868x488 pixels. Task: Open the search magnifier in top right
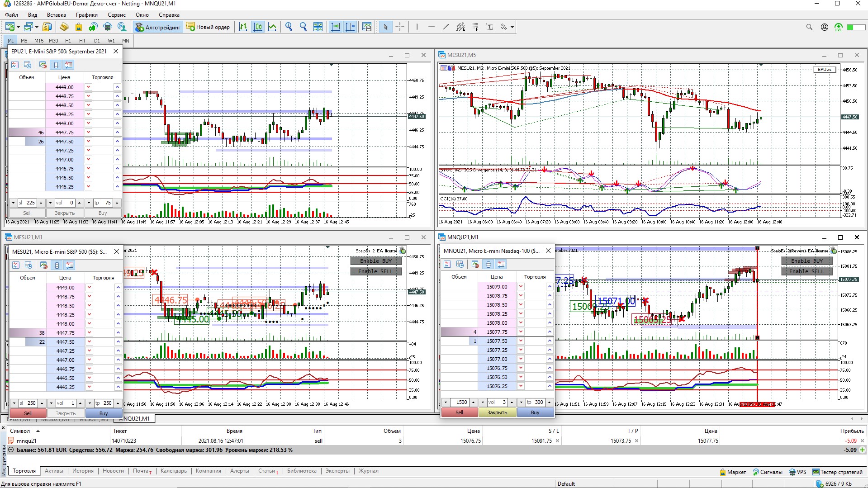809,27
